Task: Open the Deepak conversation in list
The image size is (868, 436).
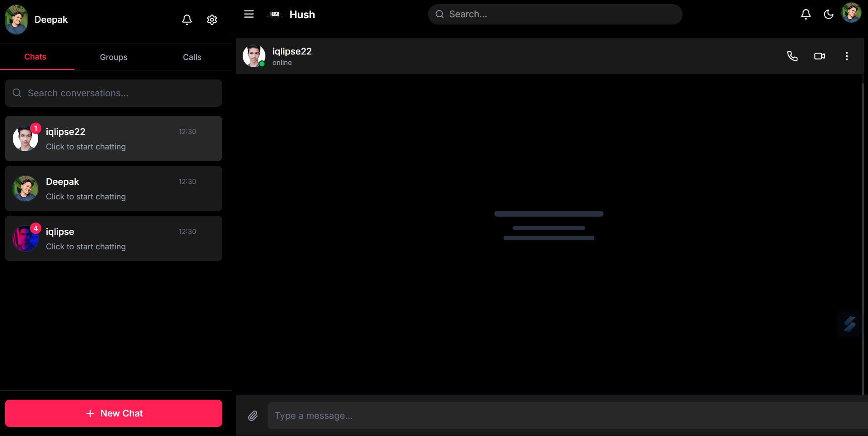Action: pyautogui.click(x=114, y=188)
